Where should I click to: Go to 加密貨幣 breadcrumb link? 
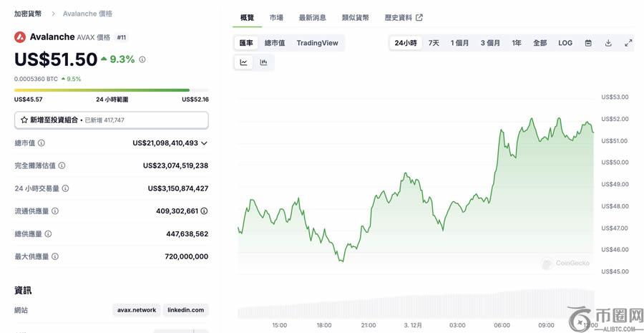pos(27,14)
